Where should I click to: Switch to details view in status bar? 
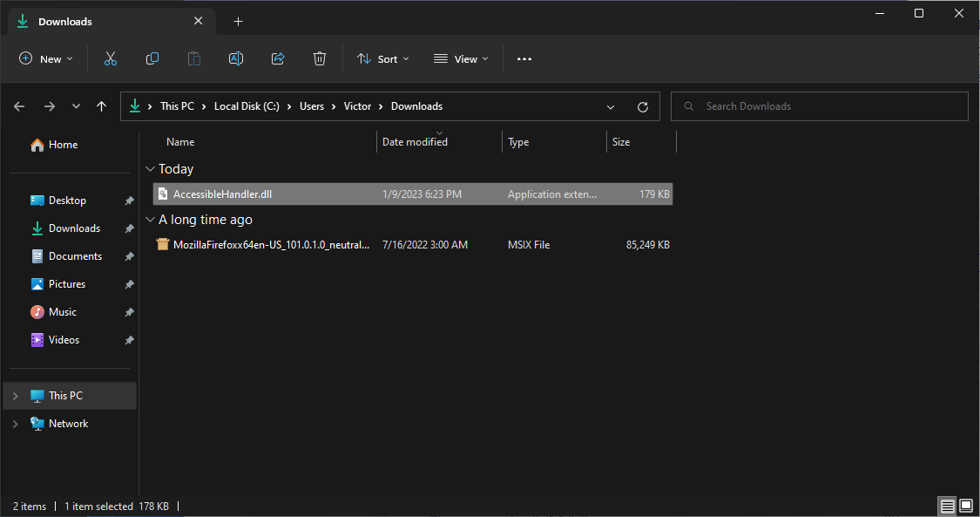point(948,506)
